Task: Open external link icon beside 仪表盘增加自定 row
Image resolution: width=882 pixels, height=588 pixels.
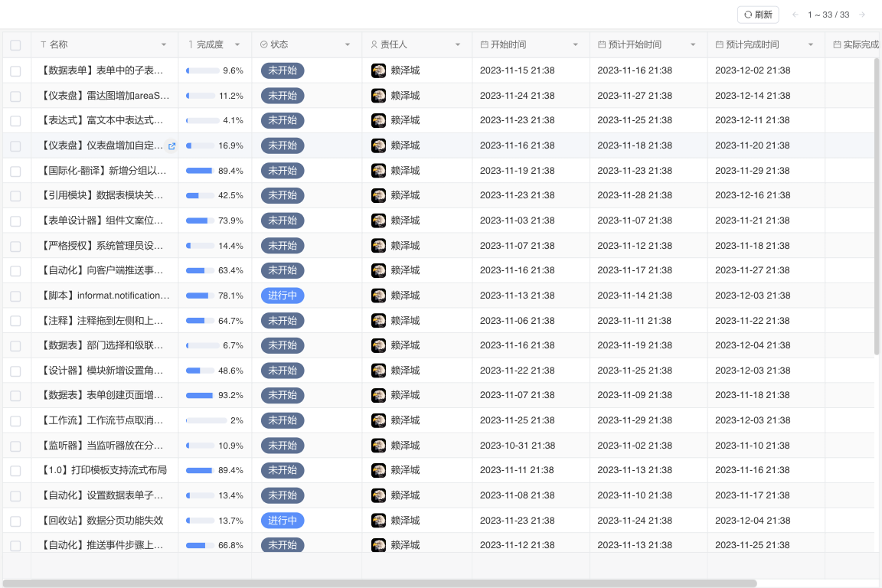Action: coord(171,146)
